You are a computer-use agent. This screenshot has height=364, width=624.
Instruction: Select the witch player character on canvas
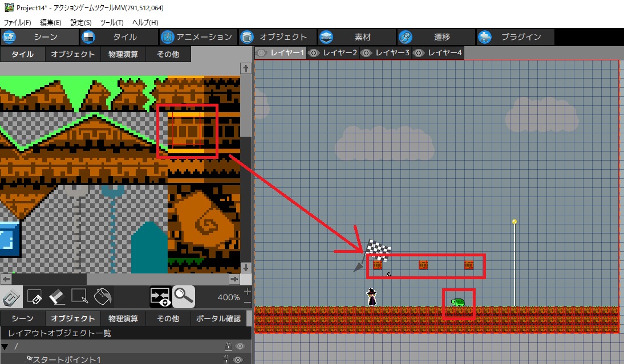point(372,297)
